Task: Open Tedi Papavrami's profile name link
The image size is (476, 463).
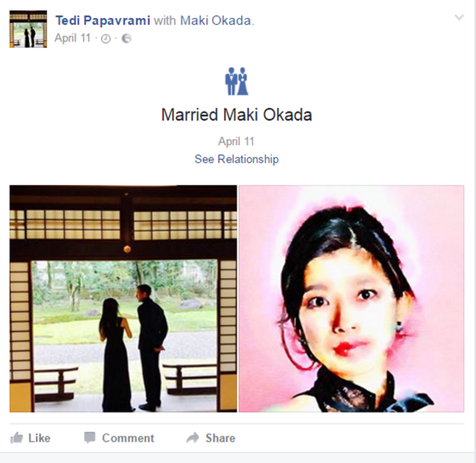Action: click(x=103, y=21)
